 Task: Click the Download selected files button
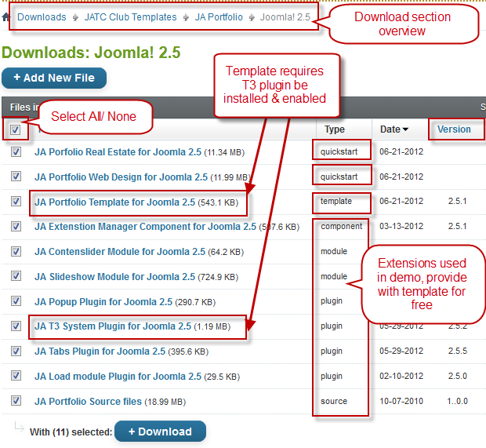[x=160, y=432]
